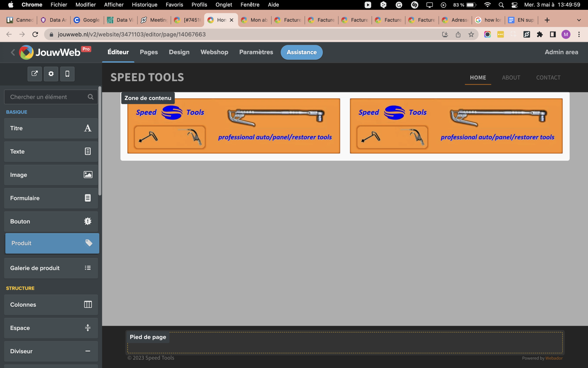Click the ABOUT site navigation link
Screen dimensions: 588x368
[x=511, y=78]
